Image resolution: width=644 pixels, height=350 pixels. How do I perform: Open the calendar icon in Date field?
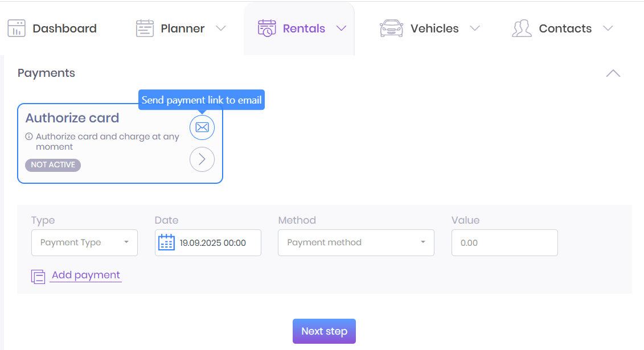(166, 242)
